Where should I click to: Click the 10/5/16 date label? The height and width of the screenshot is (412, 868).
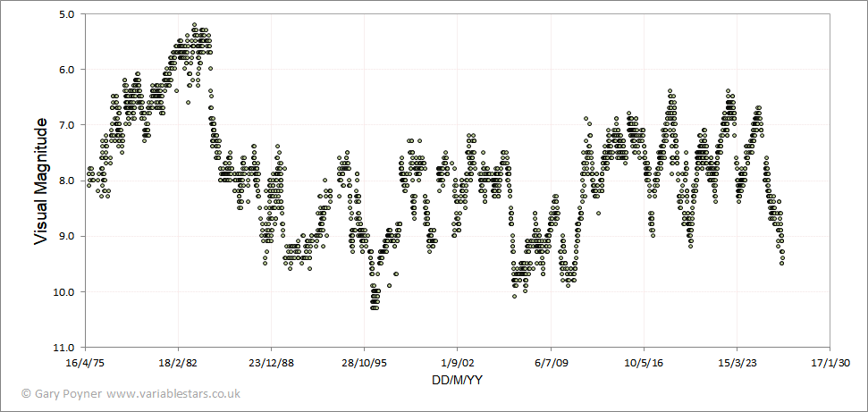click(x=644, y=363)
